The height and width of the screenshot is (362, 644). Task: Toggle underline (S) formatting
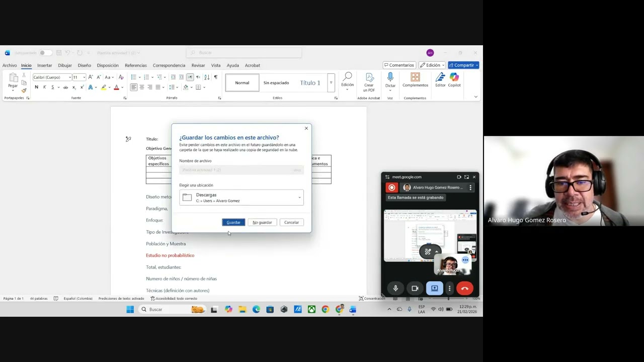52,87
